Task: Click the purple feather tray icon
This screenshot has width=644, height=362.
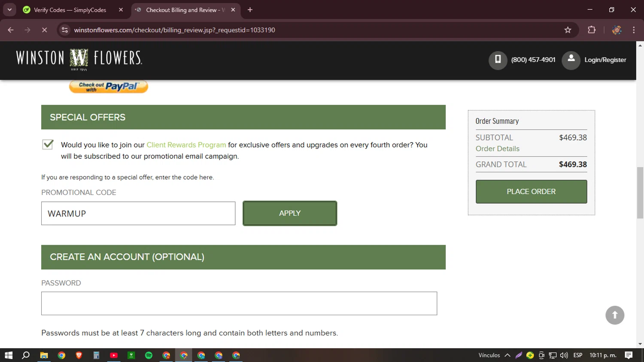Action: (x=519, y=355)
